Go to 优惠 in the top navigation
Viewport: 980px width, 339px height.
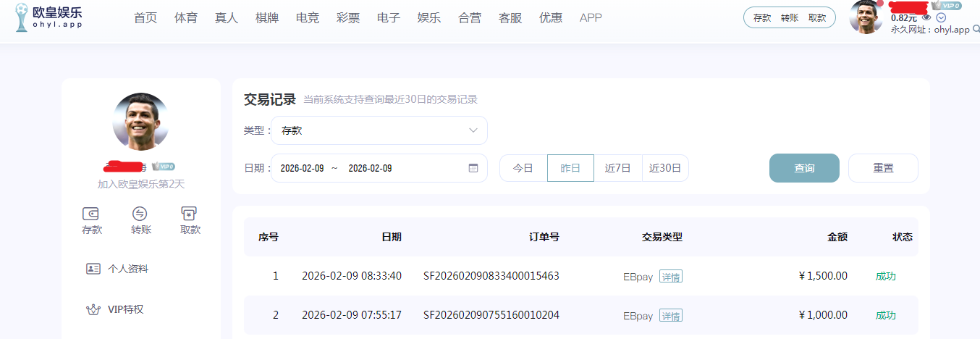[x=551, y=18]
